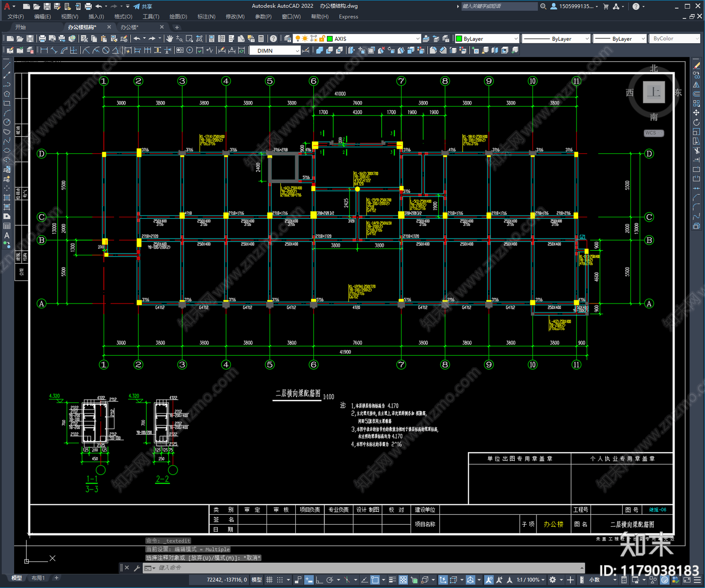The height and width of the screenshot is (588, 705).
Task: Click the WCS coordinate system button
Action: pos(653,133)
